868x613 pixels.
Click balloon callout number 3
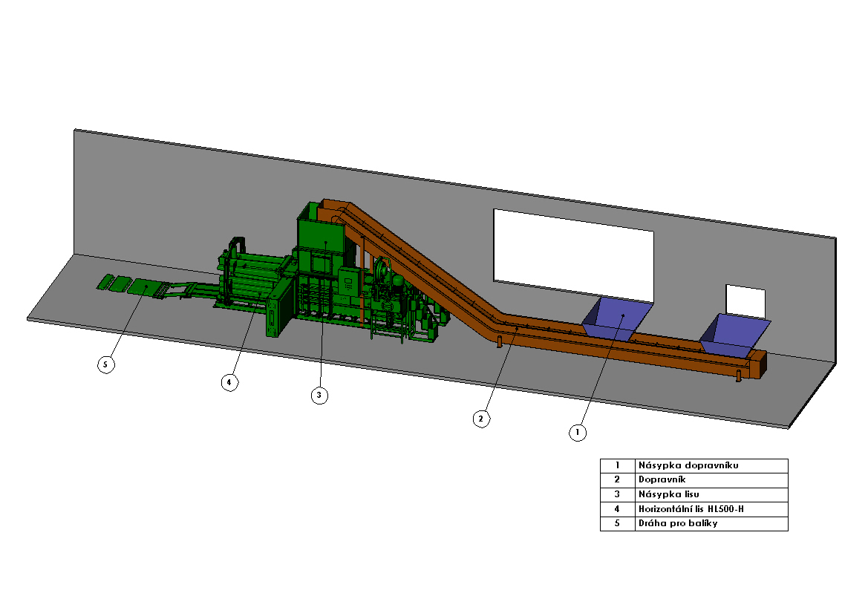coord(319,395)
